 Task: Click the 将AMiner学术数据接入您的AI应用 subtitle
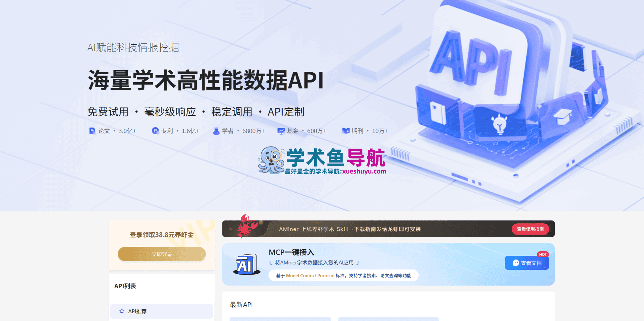(314, 263)
